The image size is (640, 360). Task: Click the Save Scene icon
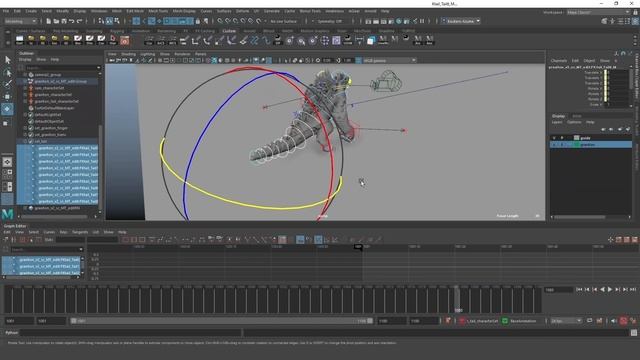click(x=64, y=21)
